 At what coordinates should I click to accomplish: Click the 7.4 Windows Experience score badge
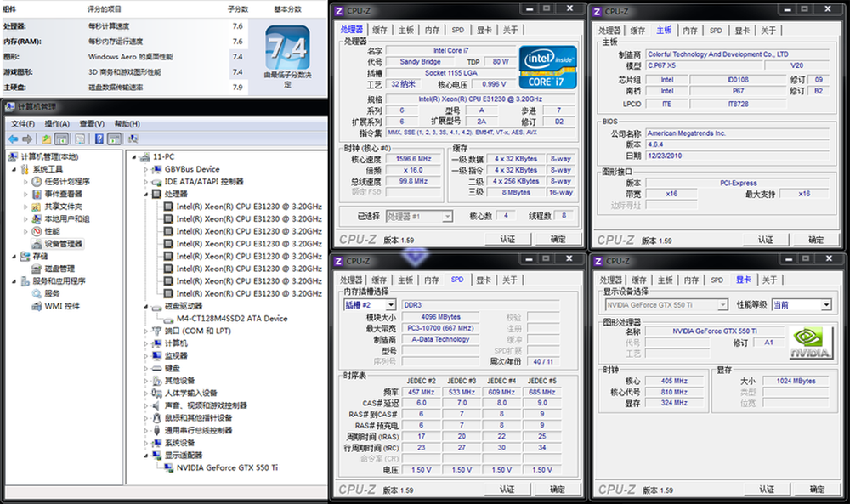point(287,49)
